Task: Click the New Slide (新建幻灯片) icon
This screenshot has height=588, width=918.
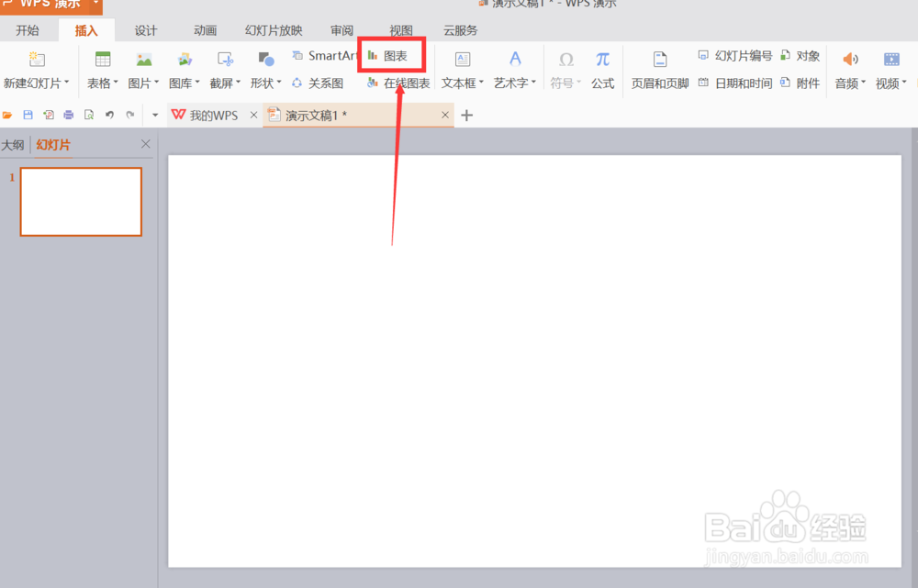Action: tap(37, 59)
